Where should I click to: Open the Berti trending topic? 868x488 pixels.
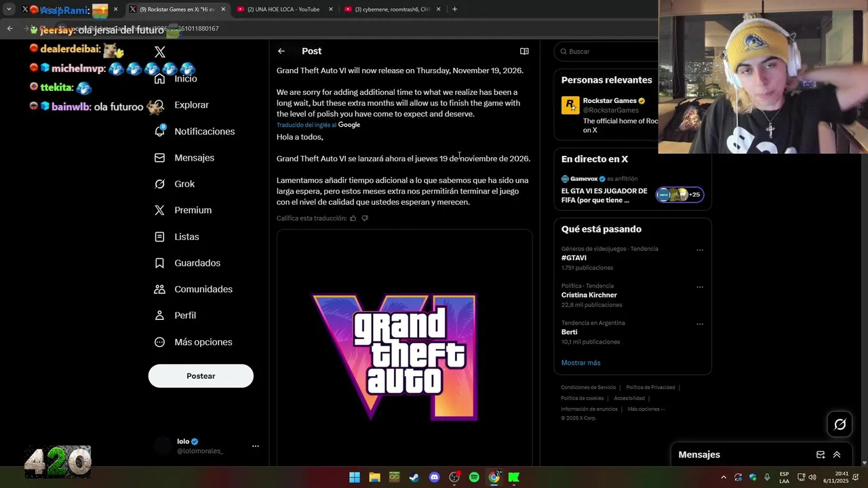(x=569, y=332)
